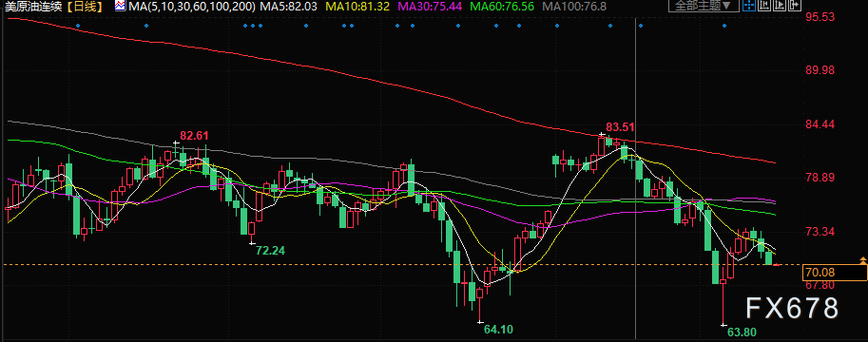868x342 pixels.
Task: Click the shrink-range icon beside the crosshair
Action: pyautogui.click(x=764, y=5)
